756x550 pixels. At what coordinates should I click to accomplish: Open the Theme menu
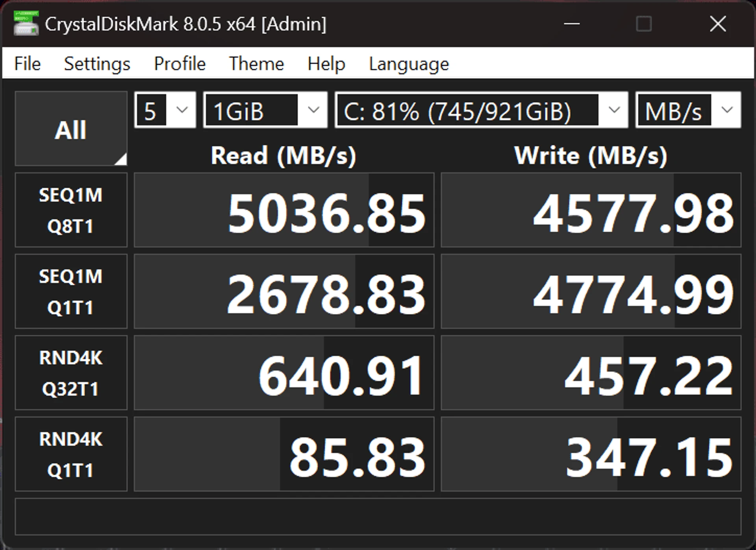pos(256,63)
